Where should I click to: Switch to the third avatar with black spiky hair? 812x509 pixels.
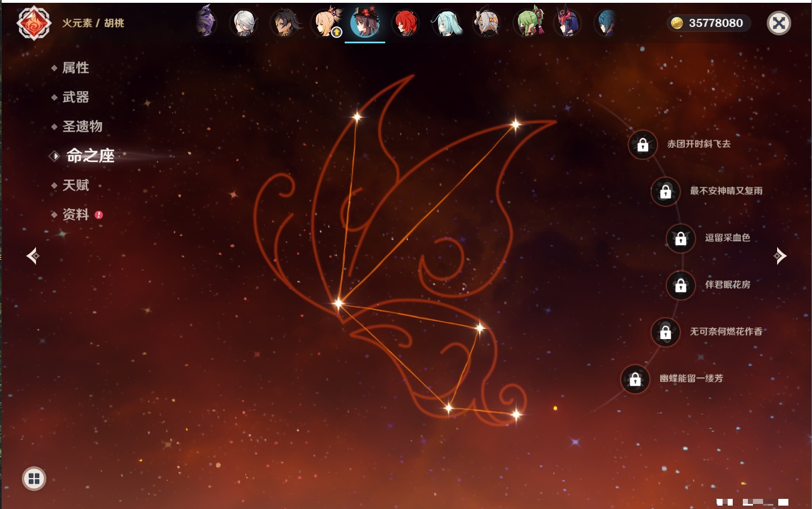(x=285, y=23)
